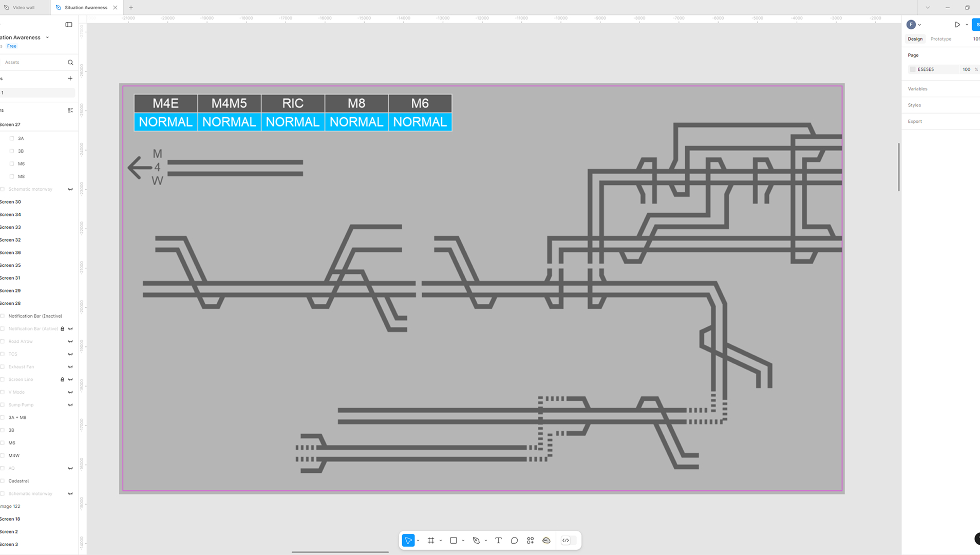Image resolution: width=980 pixels, height=555 pixels.
Task: Collapse the left sidebar panel
Action: 69,25
